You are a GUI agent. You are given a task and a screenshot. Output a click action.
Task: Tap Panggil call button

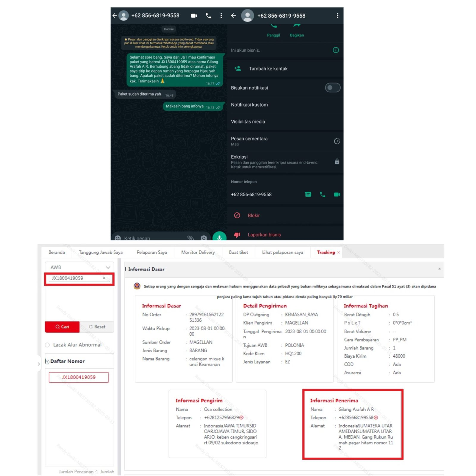coord(273,31)
